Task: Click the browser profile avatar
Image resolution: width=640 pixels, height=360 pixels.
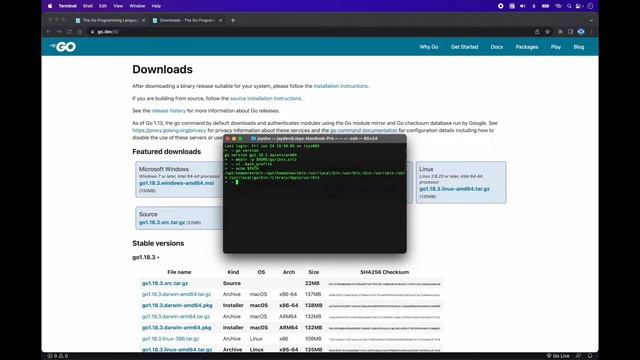Action: pyautogui.click(x=581, y=31)
